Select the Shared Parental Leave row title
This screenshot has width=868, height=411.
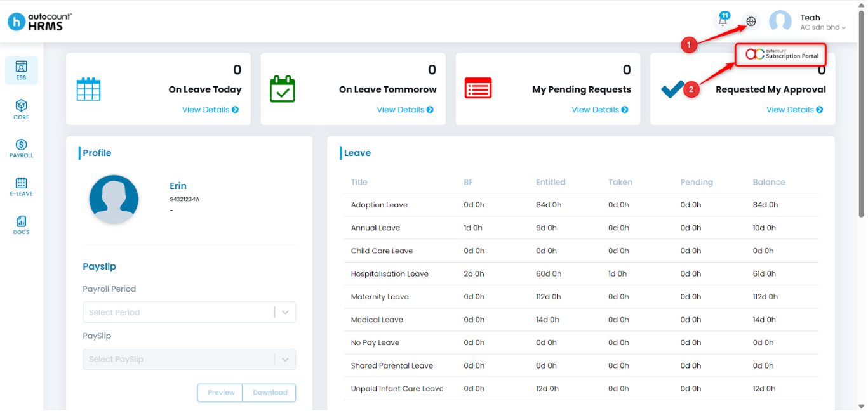point(392,365)
